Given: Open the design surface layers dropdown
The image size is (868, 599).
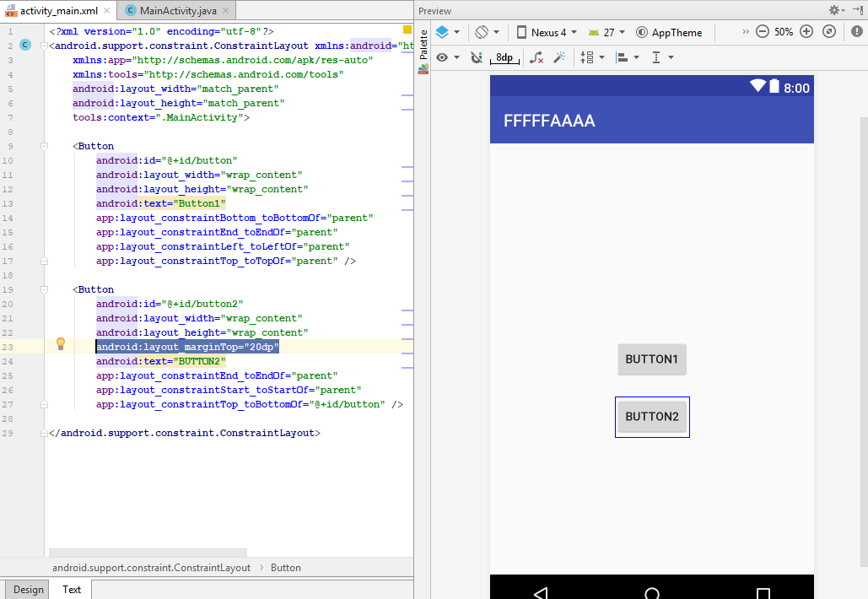Looking at the screenshot, I should (447, 33).
